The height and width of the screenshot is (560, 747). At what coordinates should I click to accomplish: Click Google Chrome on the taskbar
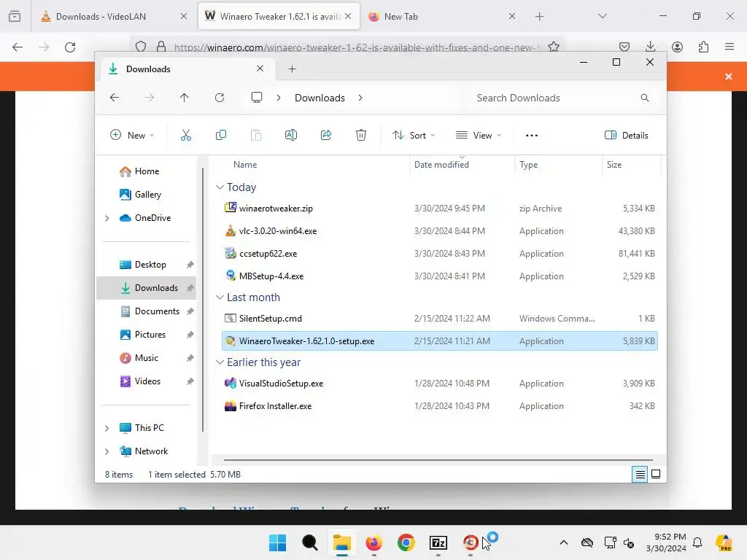tap(406, 542)
